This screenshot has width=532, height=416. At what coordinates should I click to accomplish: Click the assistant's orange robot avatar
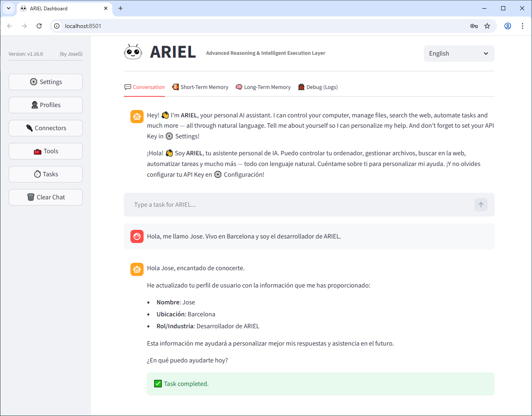click(x=137, y=117)
